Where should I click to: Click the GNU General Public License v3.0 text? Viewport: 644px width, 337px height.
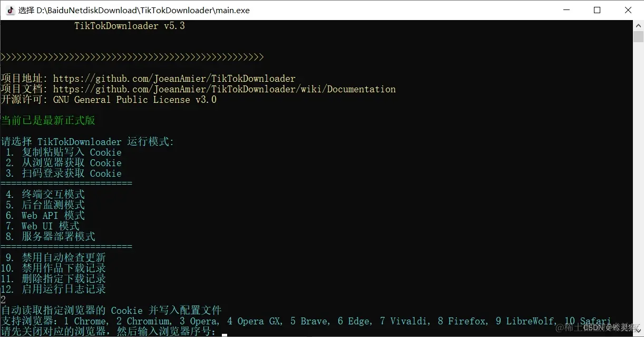(x=135, y=100)
